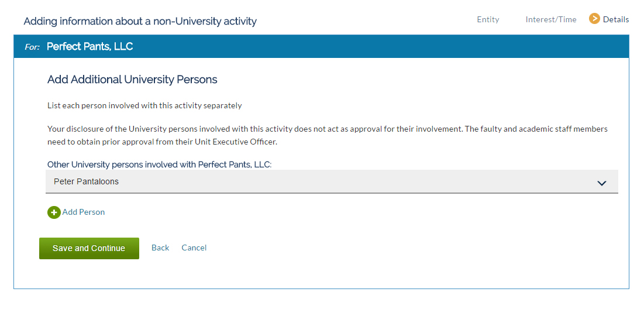Open the Peter Pantaloons person selector
This screenshot has width=644, height=309.
click(332, 181)
